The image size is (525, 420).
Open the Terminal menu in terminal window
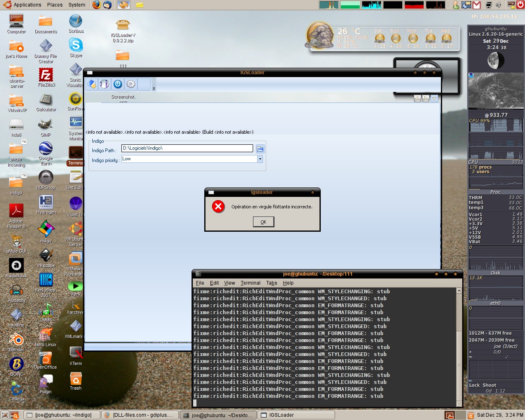(x=250, y=283)
